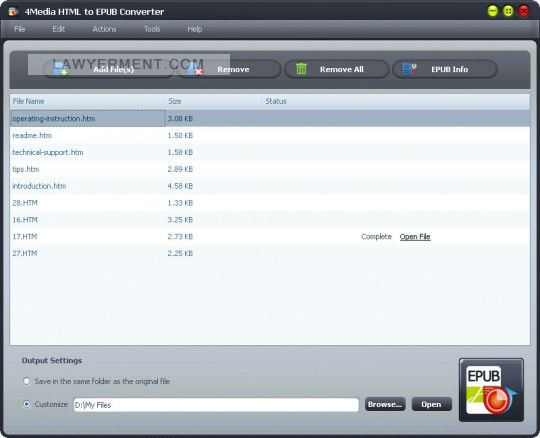This screenshot has width=540, height=438.
Task: Click the 1.33 KB size cell
Action: [180, 203]
